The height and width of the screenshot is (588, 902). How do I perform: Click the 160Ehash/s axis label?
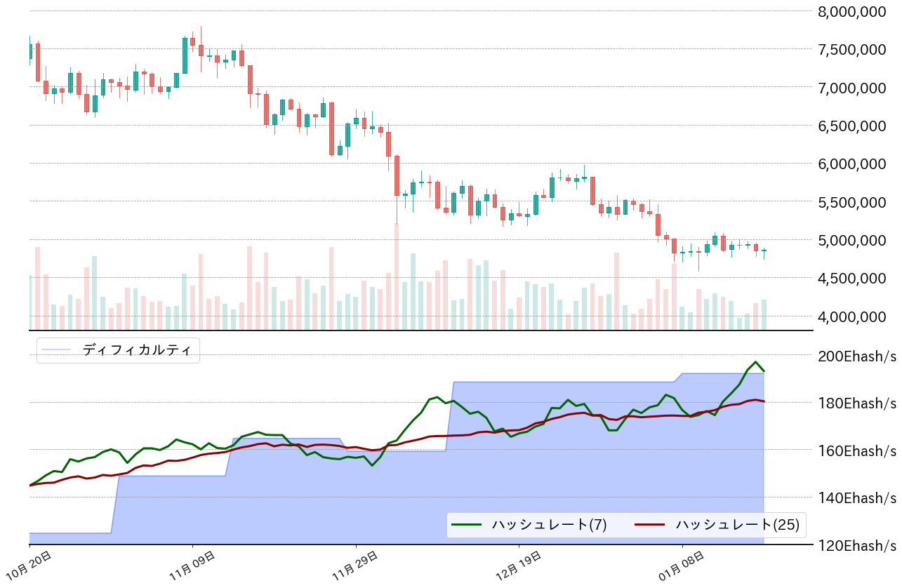coord(858,450)
